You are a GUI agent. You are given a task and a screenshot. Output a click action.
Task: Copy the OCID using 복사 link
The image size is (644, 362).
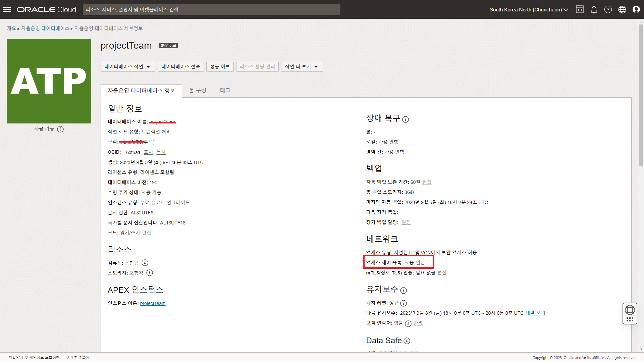(x=161, y=152)
